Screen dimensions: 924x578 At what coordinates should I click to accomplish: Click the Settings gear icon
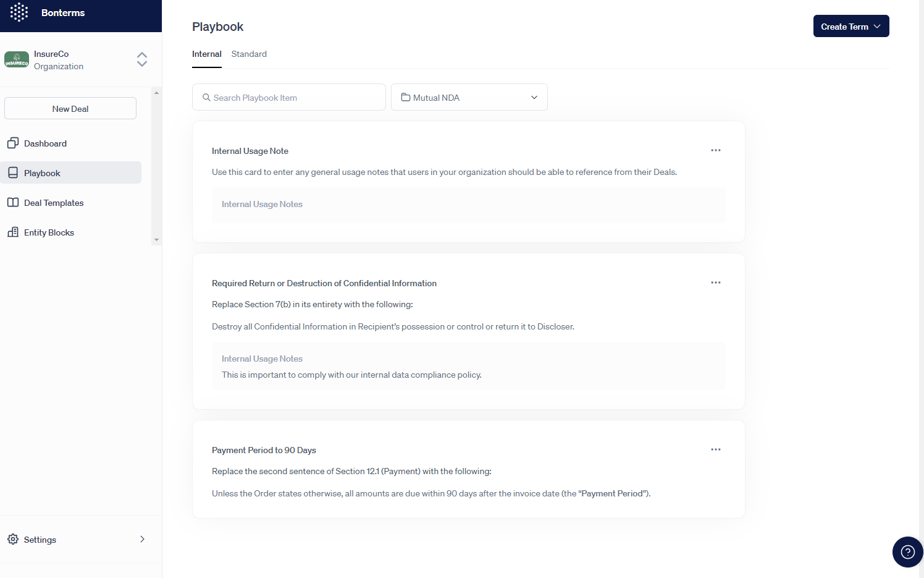[x=13, y=539]
